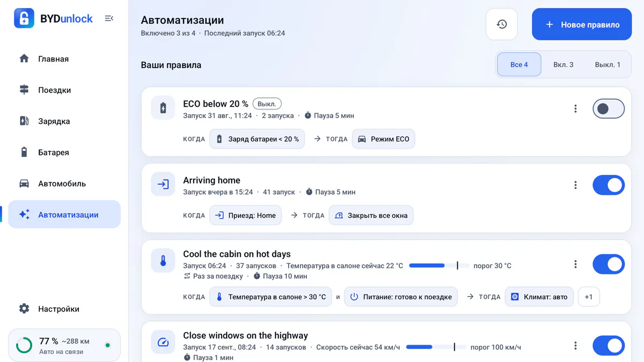Click the 77 % ~288 км status text
This screenshot has height=362, width=644.
coord(64,341)
